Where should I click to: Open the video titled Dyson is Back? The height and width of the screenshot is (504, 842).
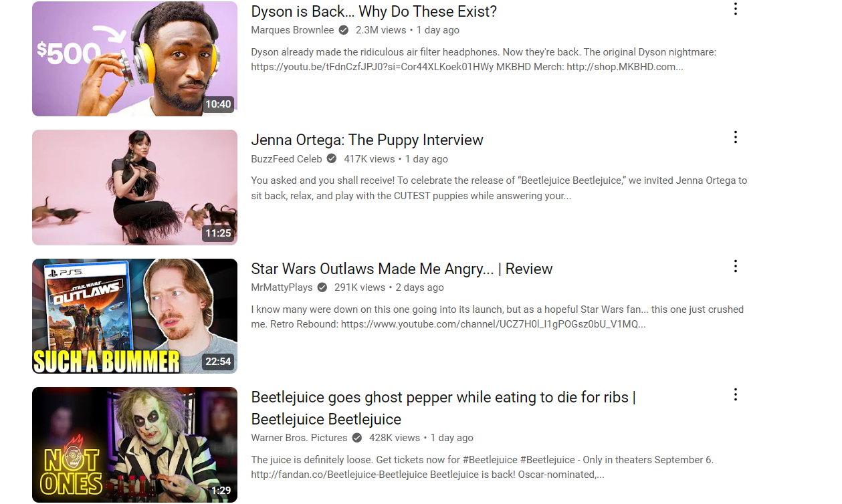(x=374, y=11)
